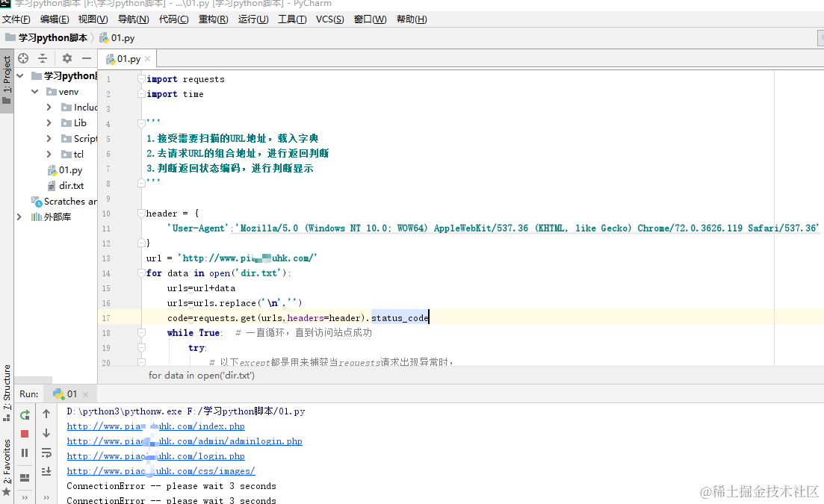Open the 视图(V) menu

point(93,19)
